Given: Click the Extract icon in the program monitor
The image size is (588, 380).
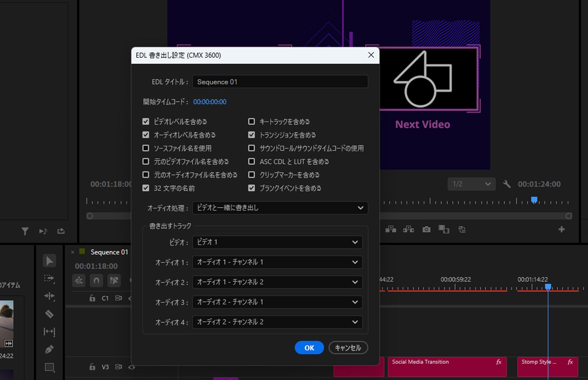Looking at the screenshot, I should [x=409, y=229].
